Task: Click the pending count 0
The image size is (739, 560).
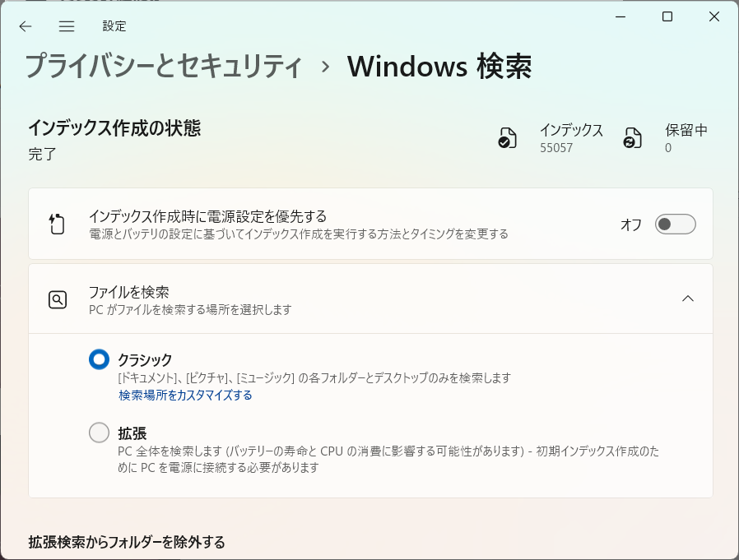Action: pos(668,148)
